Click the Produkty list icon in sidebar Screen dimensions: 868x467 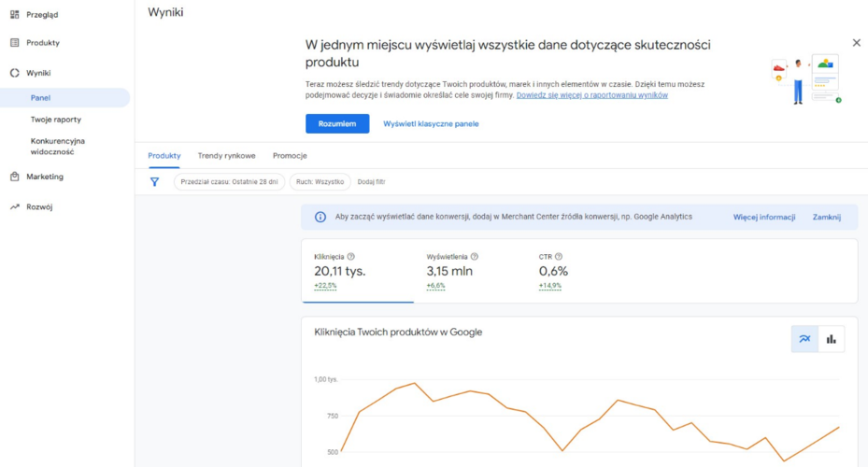coord(15,43)
